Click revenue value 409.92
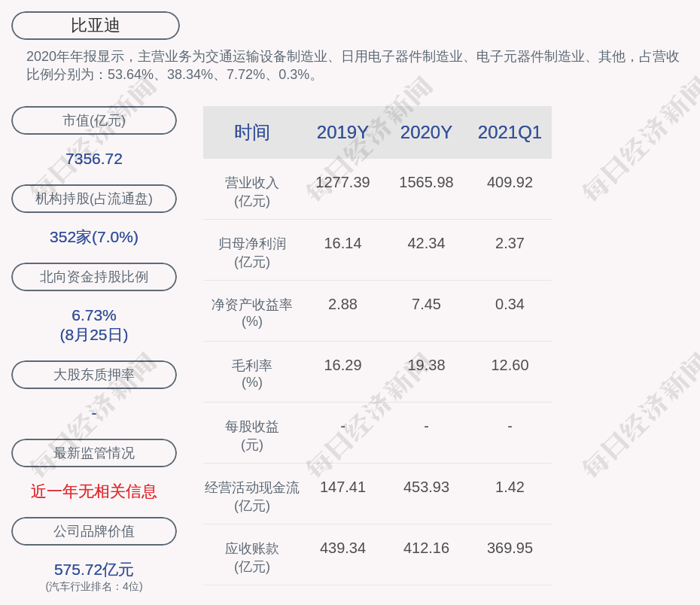 click(x=510, y=183)
